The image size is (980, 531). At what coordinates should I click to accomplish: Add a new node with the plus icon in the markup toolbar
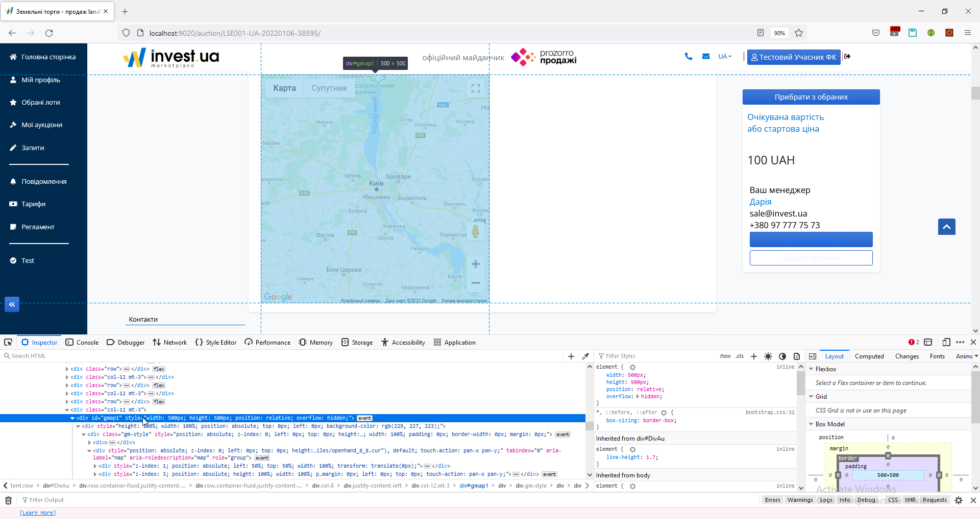point(571,356)
